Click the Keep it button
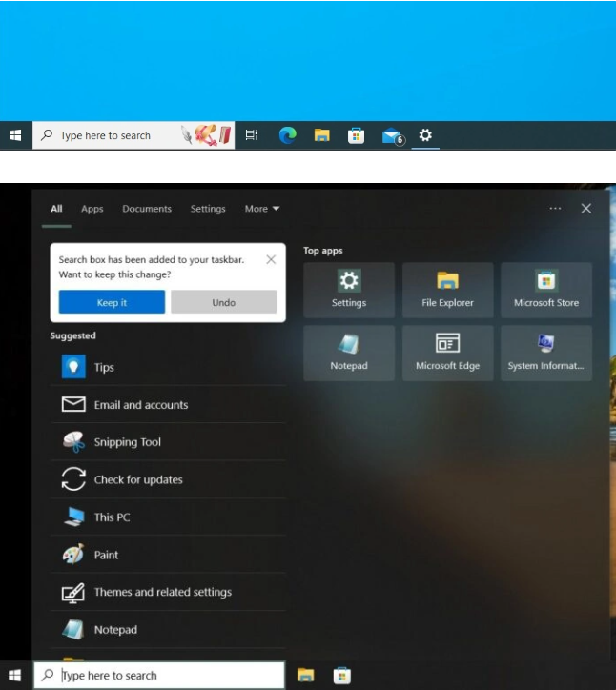Screen dimensions: 616x690 click(112, 302)
